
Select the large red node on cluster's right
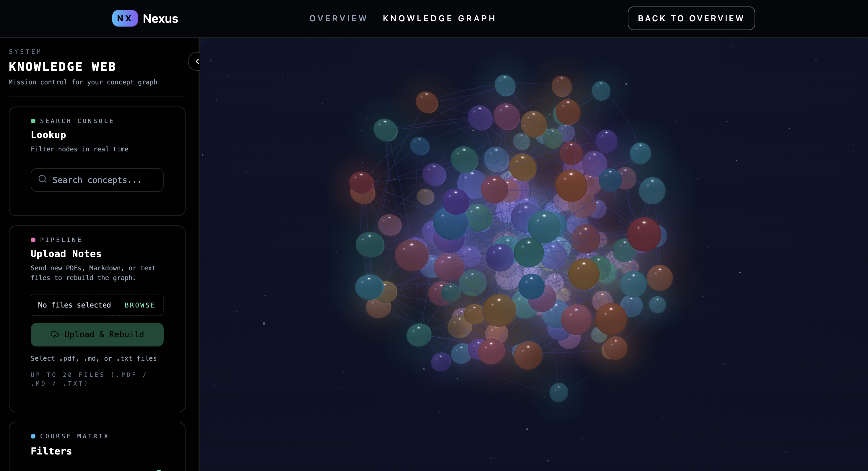tap(644, 234)
